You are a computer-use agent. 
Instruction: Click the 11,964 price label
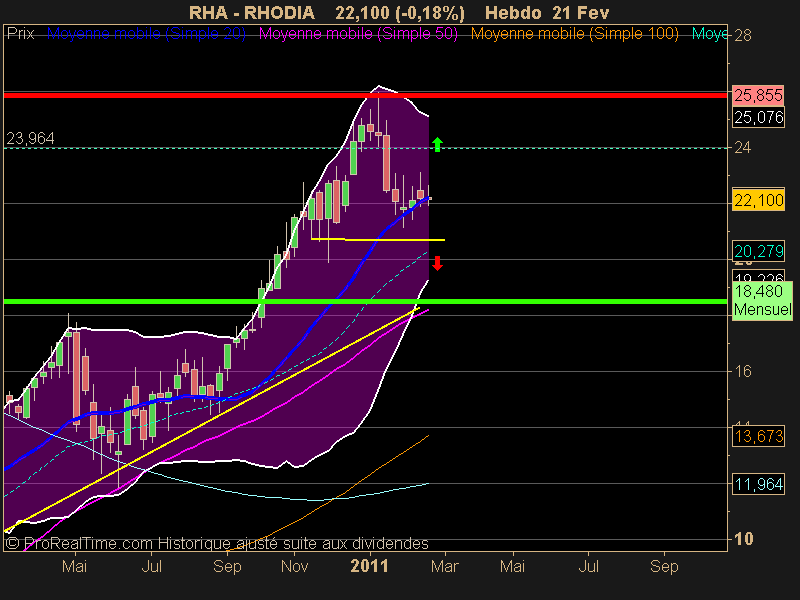758,484
